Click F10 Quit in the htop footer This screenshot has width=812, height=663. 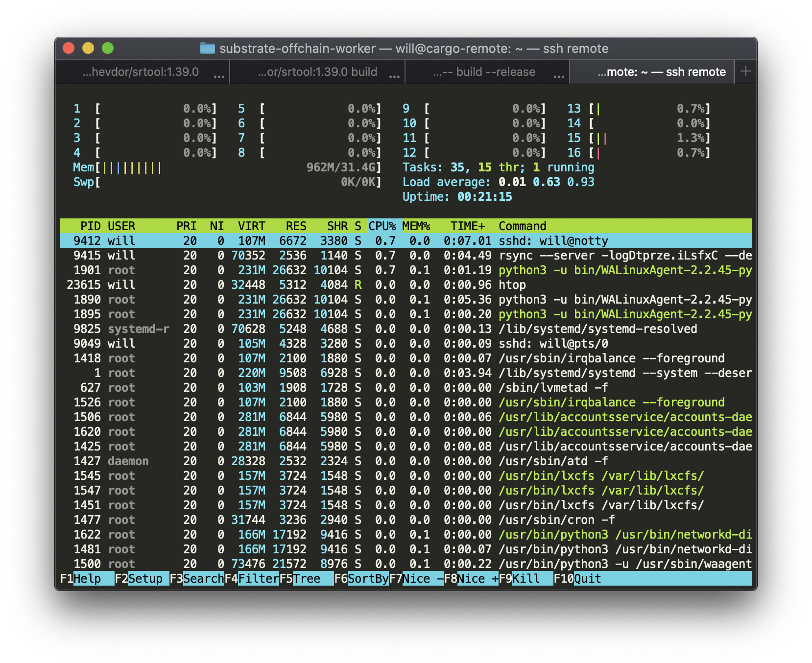[577, 578]
